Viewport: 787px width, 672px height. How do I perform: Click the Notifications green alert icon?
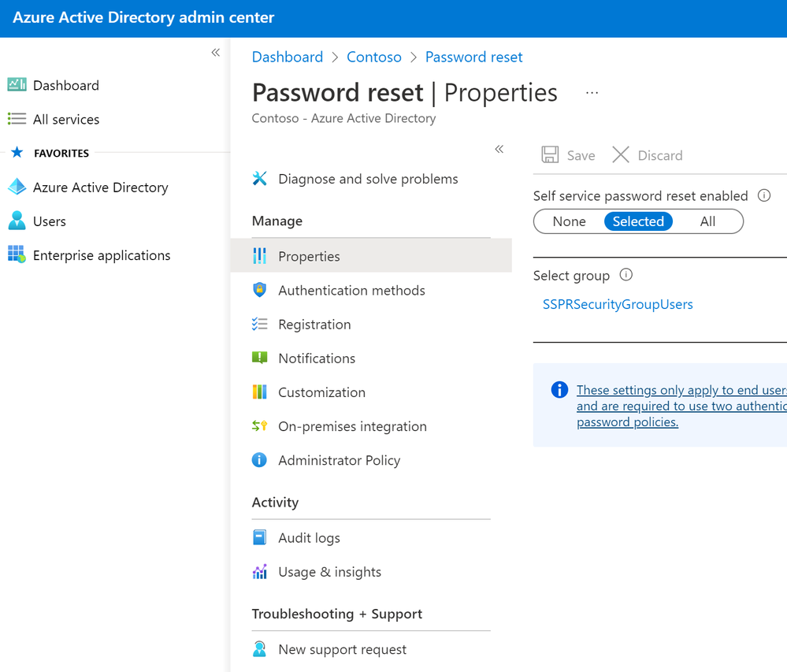pyautogui.click(x=259, y=358)
